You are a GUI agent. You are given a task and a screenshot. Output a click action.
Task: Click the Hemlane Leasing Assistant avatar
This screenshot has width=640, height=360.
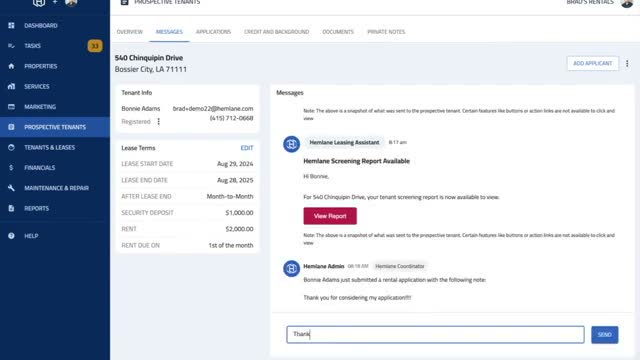tap(291, 144)
